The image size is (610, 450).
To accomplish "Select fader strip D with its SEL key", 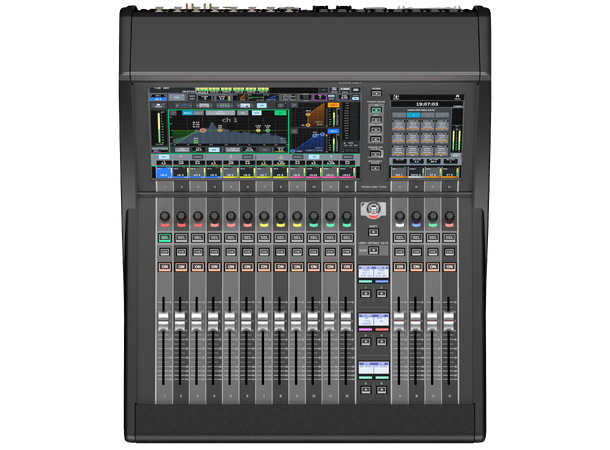I will [449, 237].
